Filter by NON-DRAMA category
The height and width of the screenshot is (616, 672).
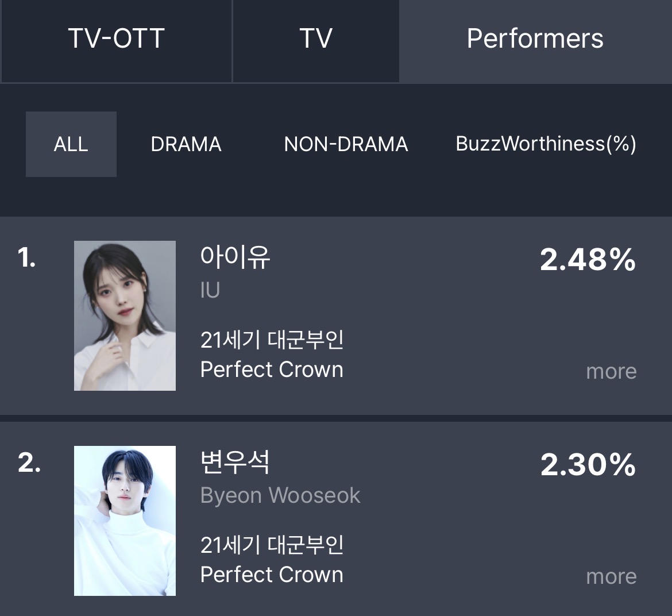[346, 144]
